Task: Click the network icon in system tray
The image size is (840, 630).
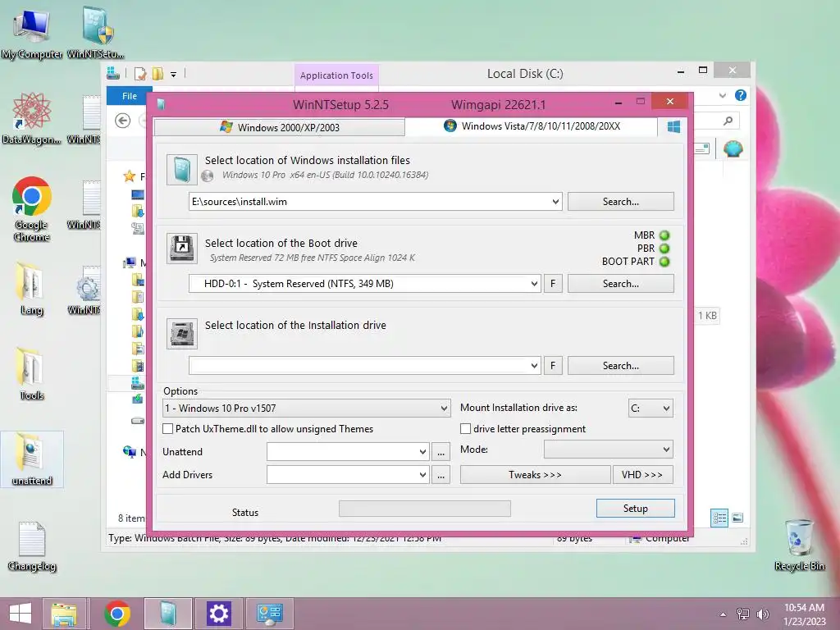Action: tap(742, 614)
